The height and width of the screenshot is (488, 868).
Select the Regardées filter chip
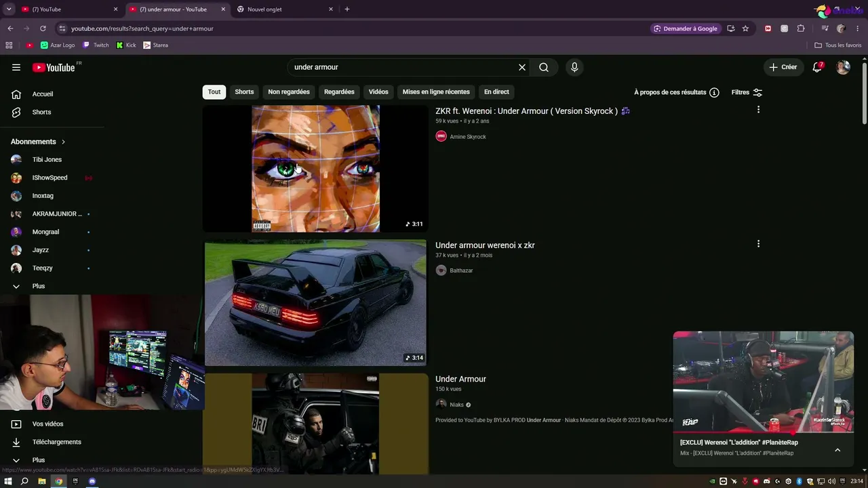click(x=339, y=92)
